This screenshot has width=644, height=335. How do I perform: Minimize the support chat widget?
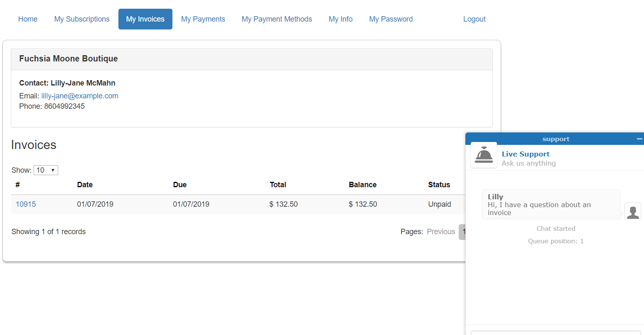639,139
